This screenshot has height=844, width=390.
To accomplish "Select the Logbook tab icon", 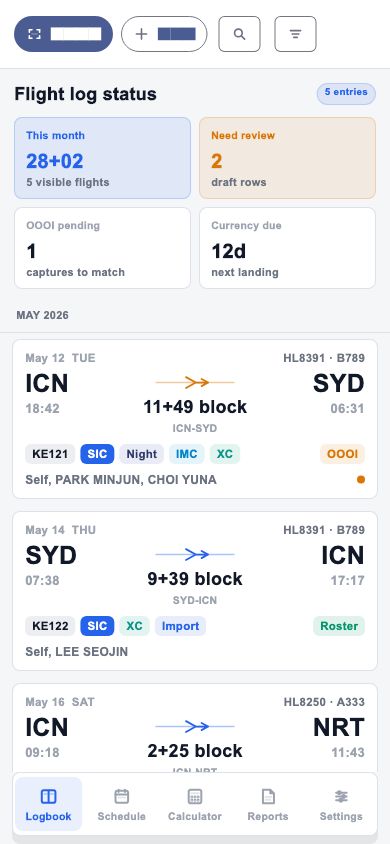I will [x=48, y=796].
